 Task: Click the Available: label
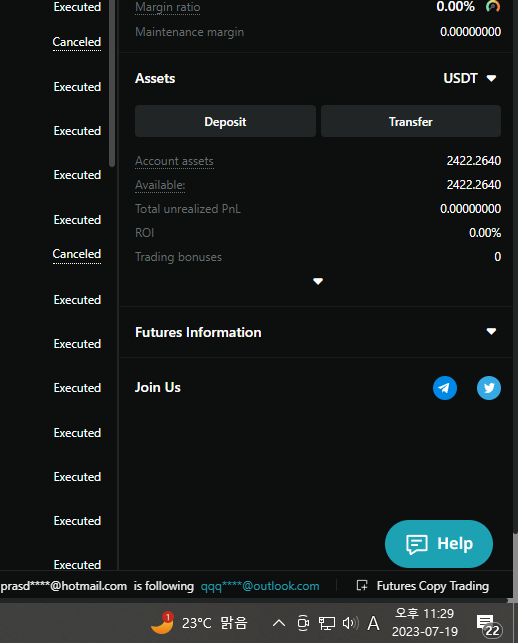(160, 185)
